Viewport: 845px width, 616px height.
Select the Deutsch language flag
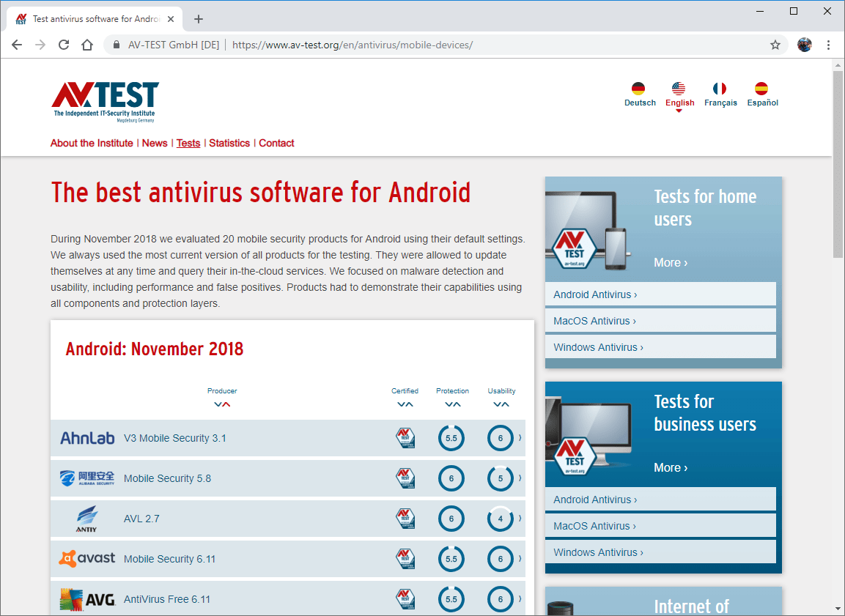(x=638, y=89)
